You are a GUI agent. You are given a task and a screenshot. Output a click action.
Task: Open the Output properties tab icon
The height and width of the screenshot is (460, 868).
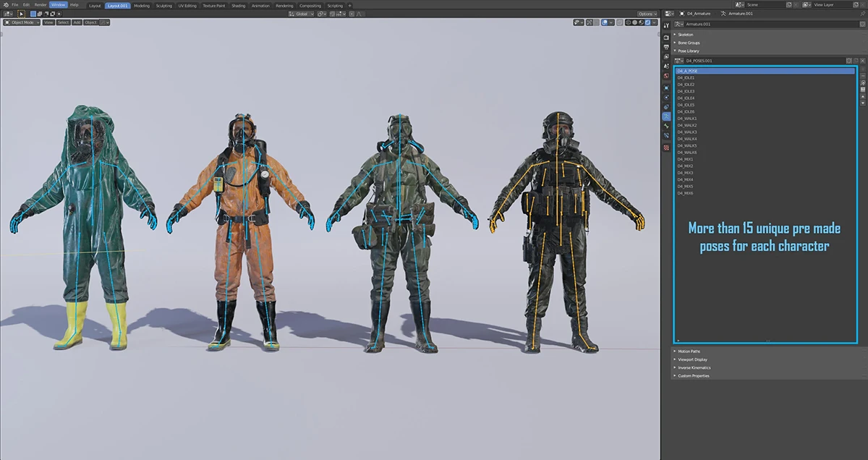[x=666, y=48]
